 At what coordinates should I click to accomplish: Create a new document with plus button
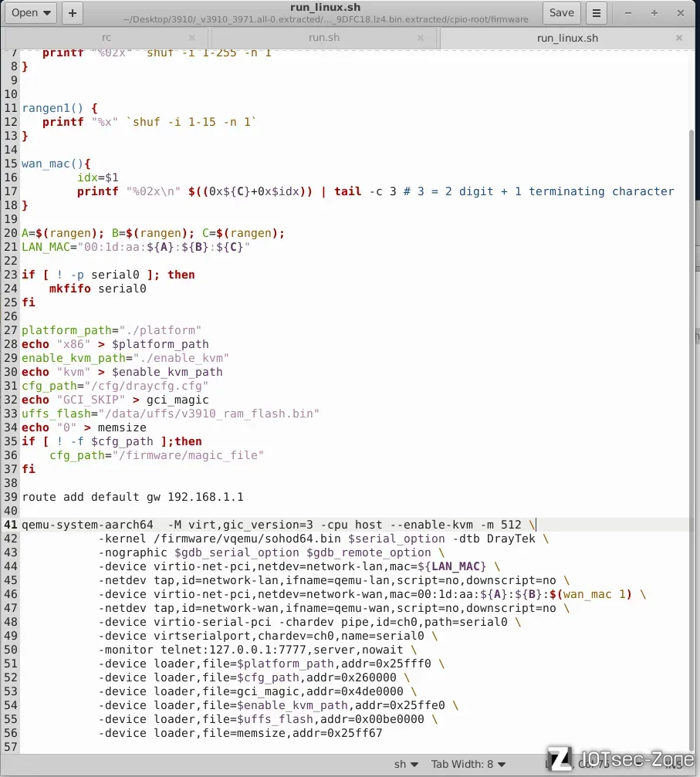(72, 13)
